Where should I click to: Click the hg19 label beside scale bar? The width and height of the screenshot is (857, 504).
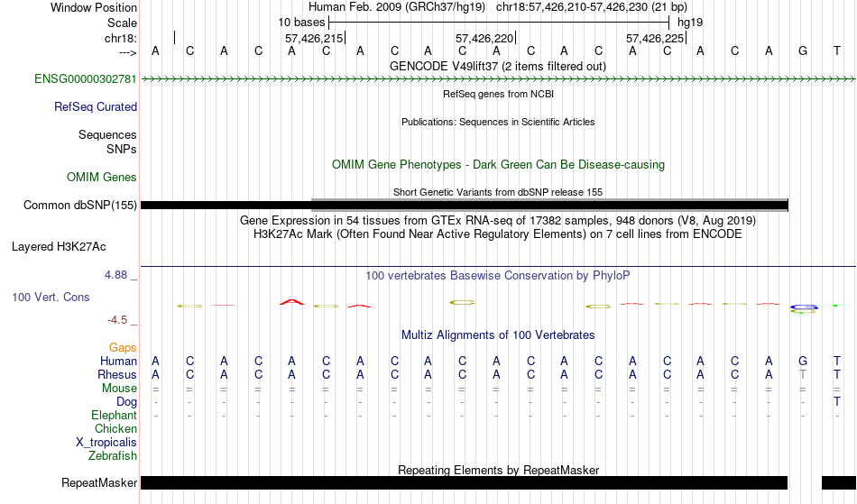[x=690, y=23]
